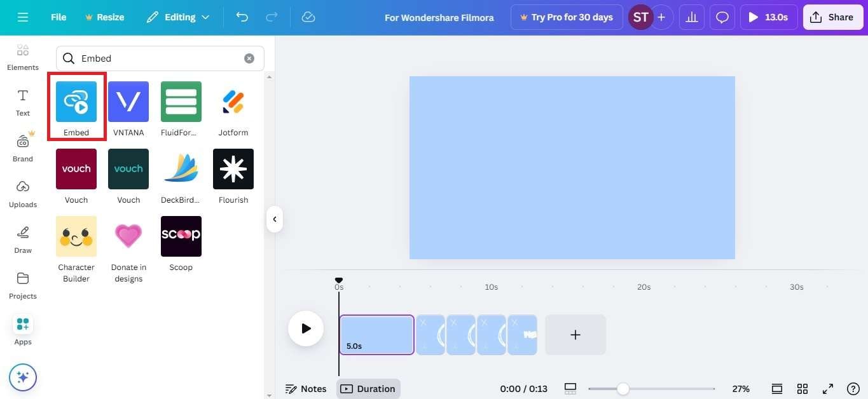Screen dimensions: 868x399
Task: Undo the last action
Action: (242, 17)
